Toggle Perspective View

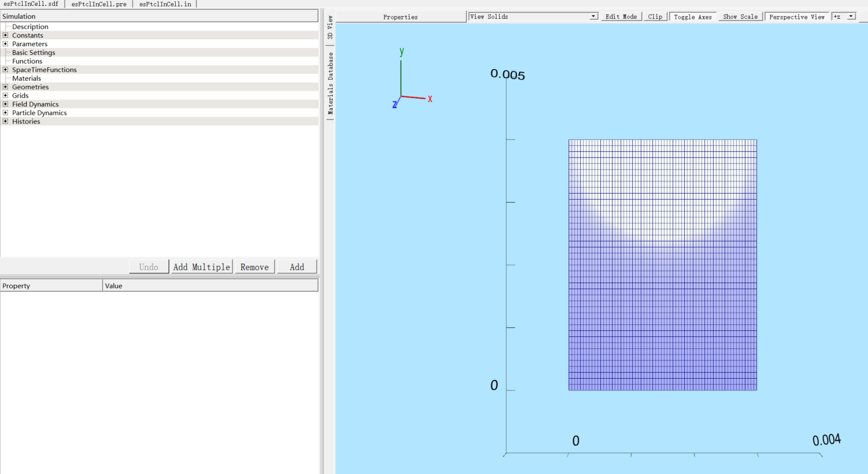(x=797, y=17)
